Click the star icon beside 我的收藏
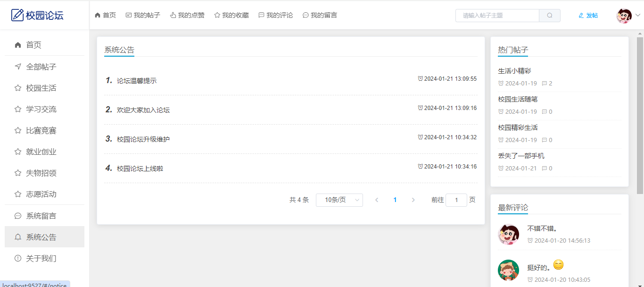Image resolution: width=644 pixels, height=287 pixels. click(217, 15)
